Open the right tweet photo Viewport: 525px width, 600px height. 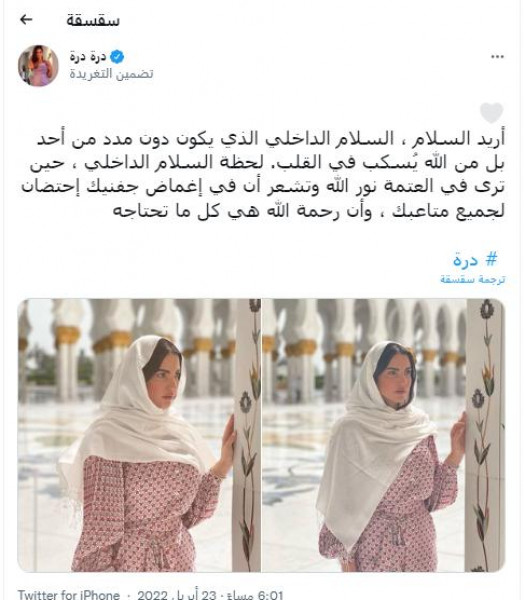click(x=384, y=435)
